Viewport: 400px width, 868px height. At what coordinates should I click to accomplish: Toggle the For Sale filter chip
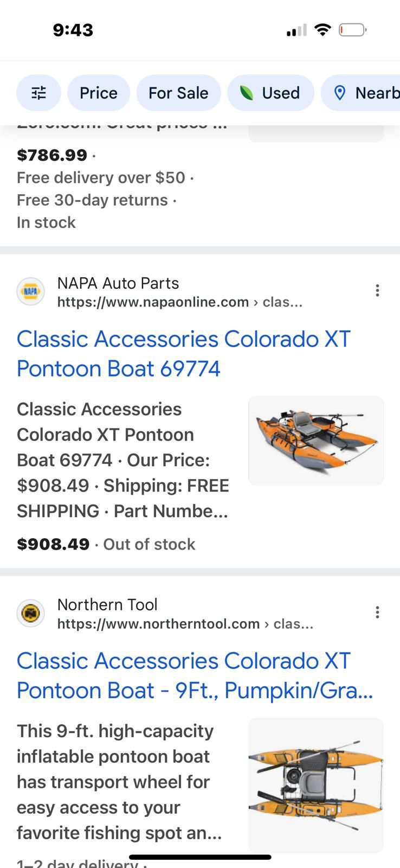coord(178,93)
